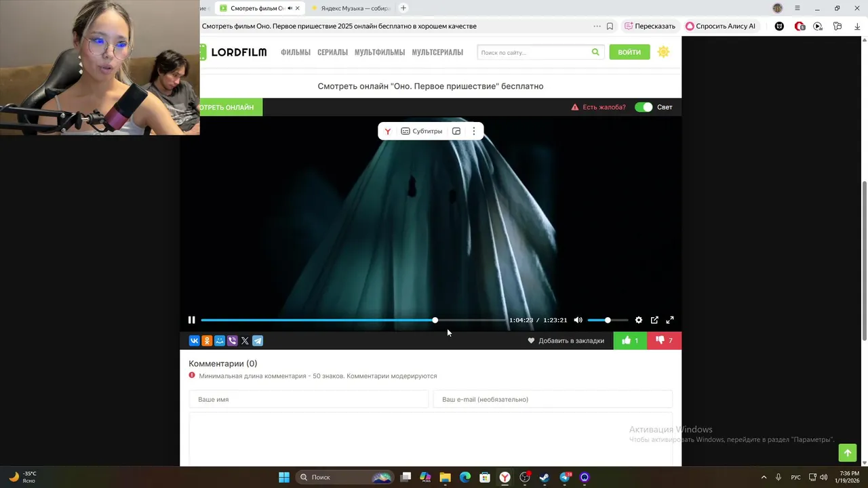The image size is (868, 488).
Task: Click the Пересказать button
Action: [650, 26]
